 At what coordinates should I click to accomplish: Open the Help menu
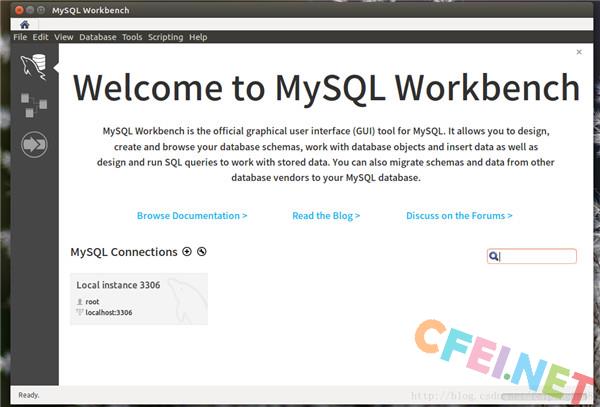pos(198,37)
